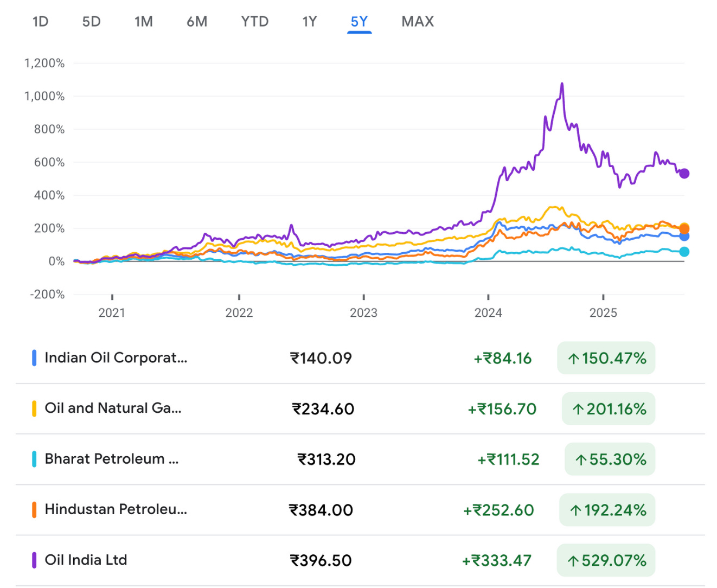717x588 pixels.
Task: Click the cyan Bharat Petroleum color marker
Action: click(34, 459)
